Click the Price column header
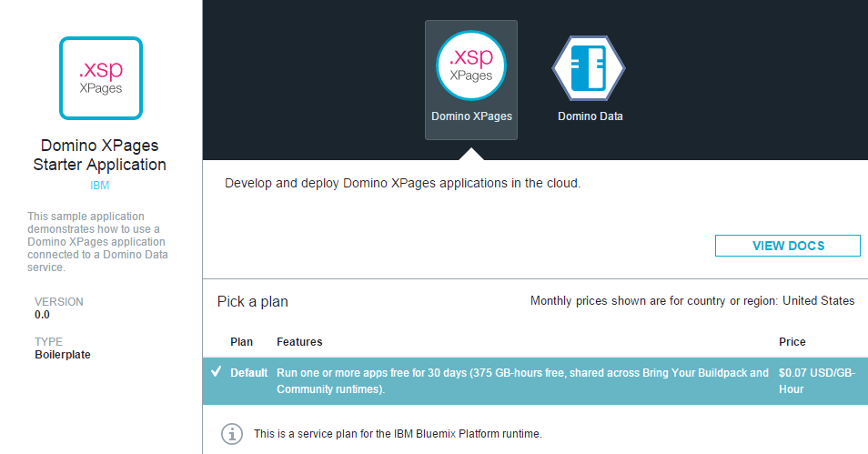 click(x=792, y=342)
